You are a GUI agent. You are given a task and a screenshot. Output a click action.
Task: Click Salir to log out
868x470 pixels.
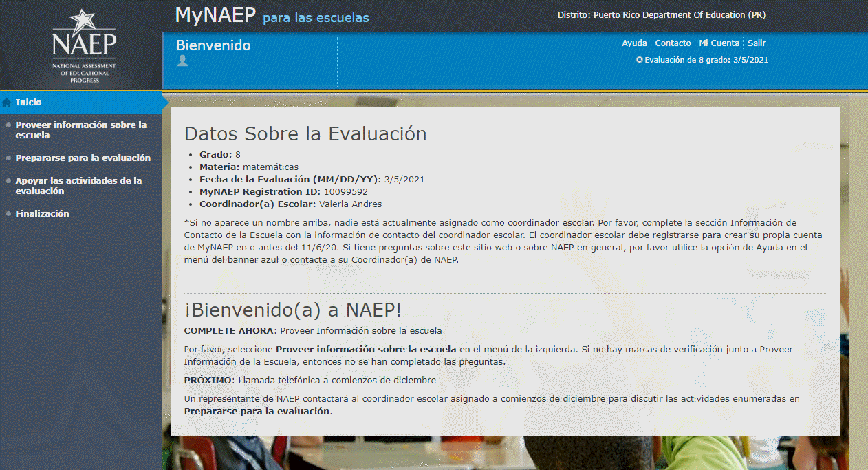757,43
